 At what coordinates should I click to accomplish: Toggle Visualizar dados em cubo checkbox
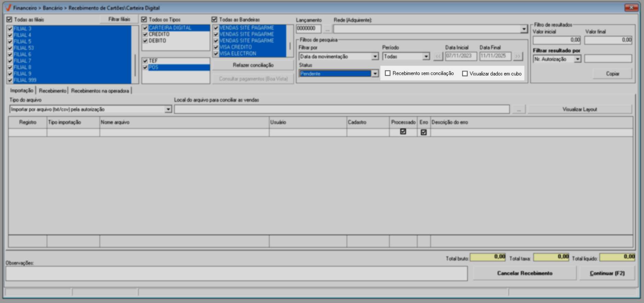click(465, 74)
